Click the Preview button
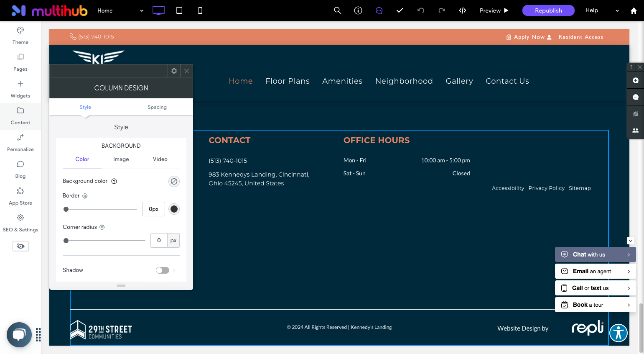The height and width of the screenshot is (354, 644). click(x=494, y=10)
